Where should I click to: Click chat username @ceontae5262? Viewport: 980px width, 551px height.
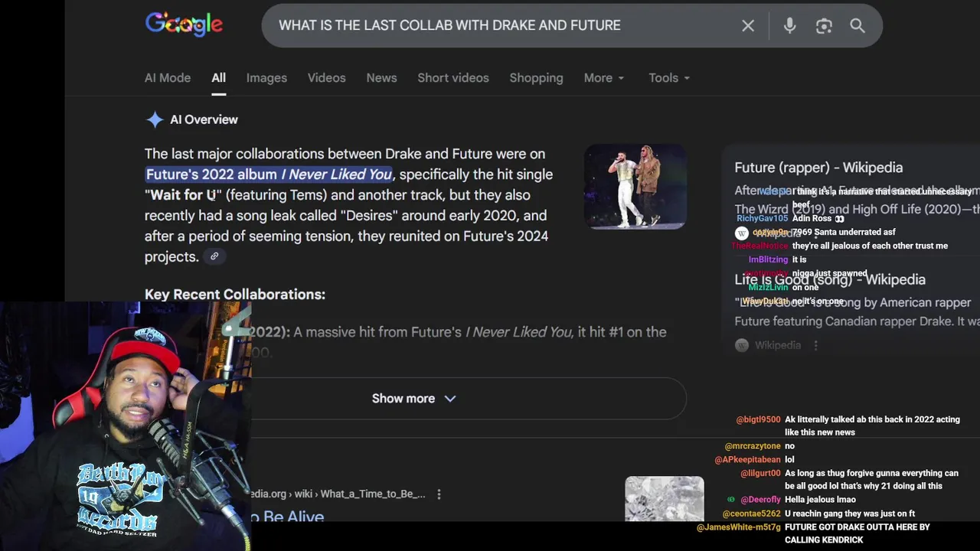751,514
